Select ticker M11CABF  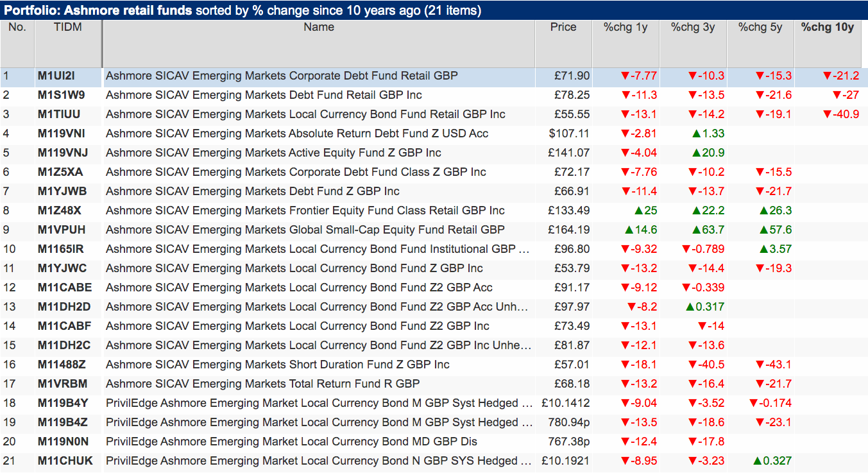point(64,326)
